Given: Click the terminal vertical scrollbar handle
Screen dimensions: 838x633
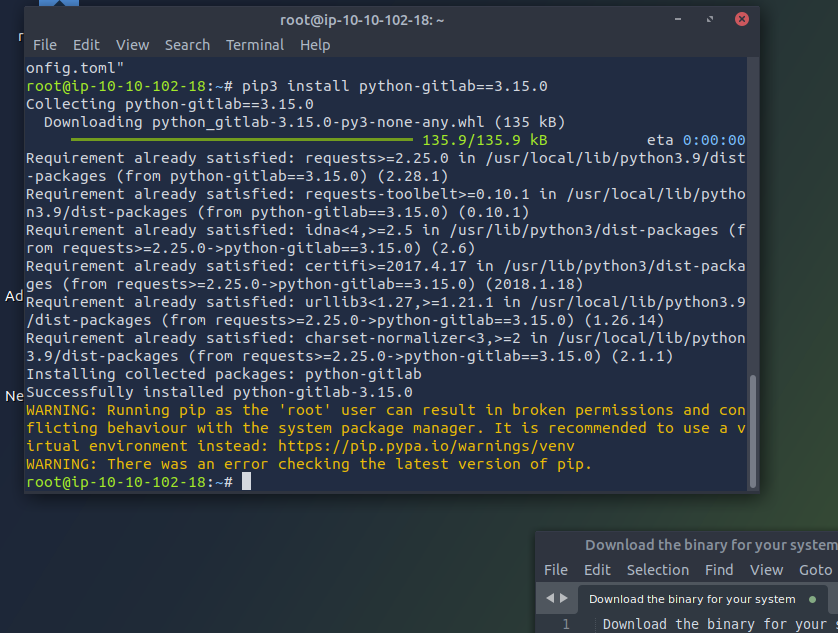Looking at the screenshot, I should [752, 431].
